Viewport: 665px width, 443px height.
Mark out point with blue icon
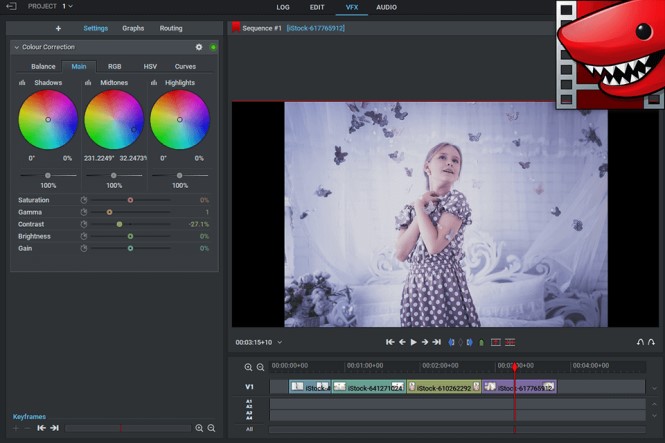469,342
